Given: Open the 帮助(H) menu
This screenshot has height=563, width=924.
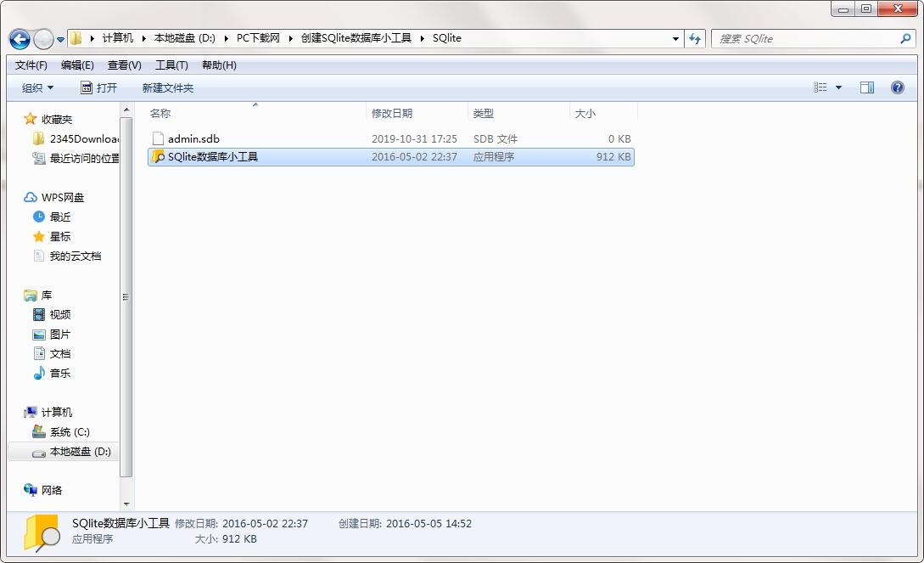Looking at the screenshot, I should (219, 65).
